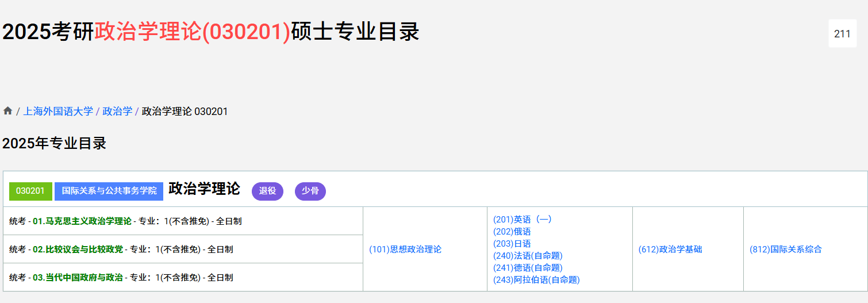Click the purple 少骨 badge

[x=310, y=191]
